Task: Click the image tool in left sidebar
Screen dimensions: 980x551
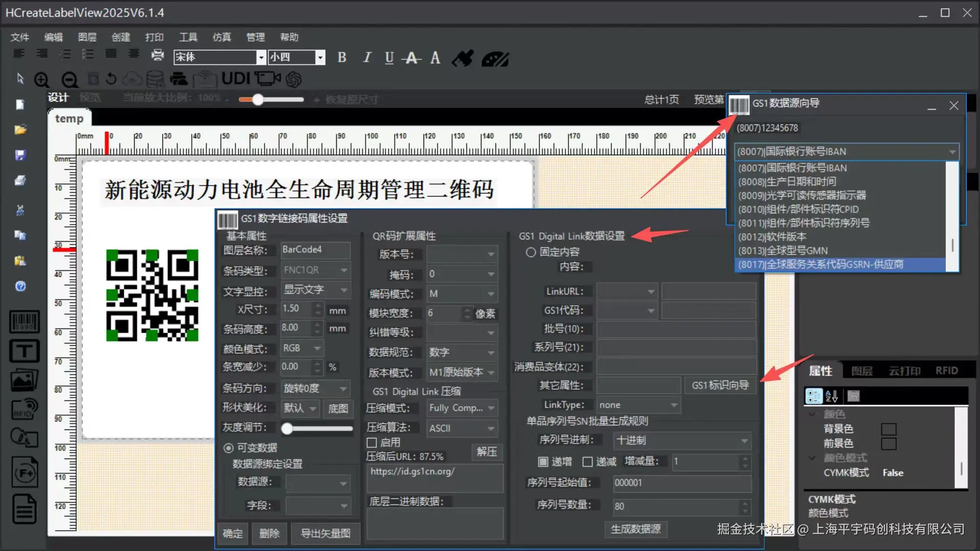Action: click(x=24, y=380)
